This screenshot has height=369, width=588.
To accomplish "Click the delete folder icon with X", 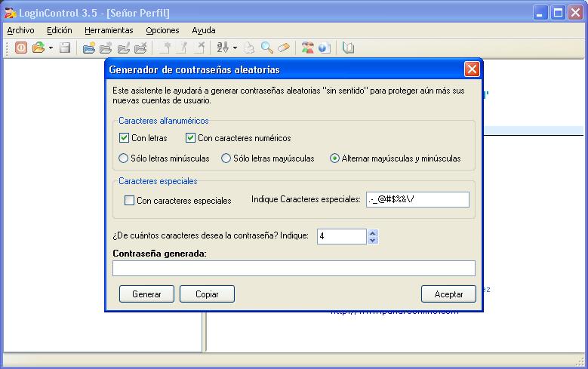I will (140, 48).
